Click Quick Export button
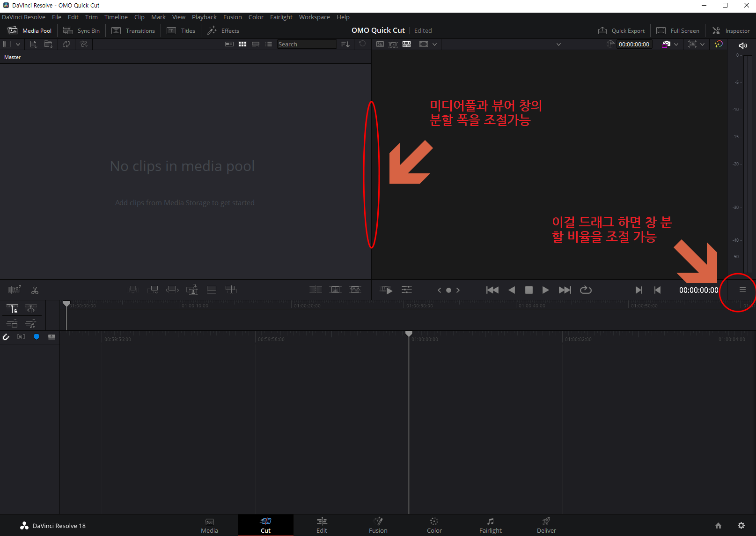The image size is (756, 536). click(x=621, y=30)
